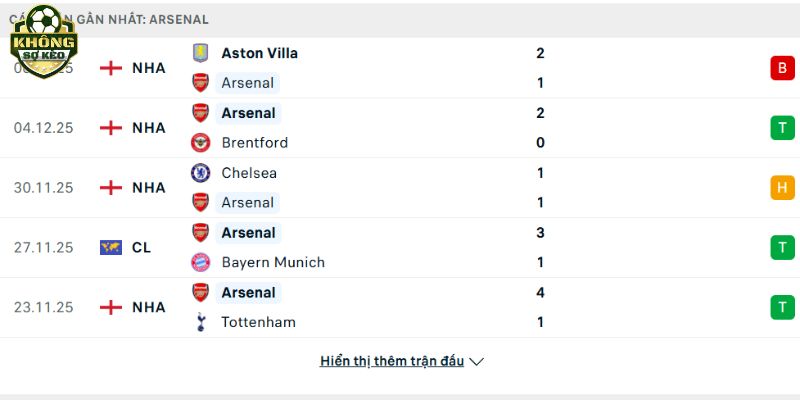This screenshot has width=800, height=400.
Task: Click 'Hiển thị thêm trận đấu' link
Action: (x=392, y=361)
